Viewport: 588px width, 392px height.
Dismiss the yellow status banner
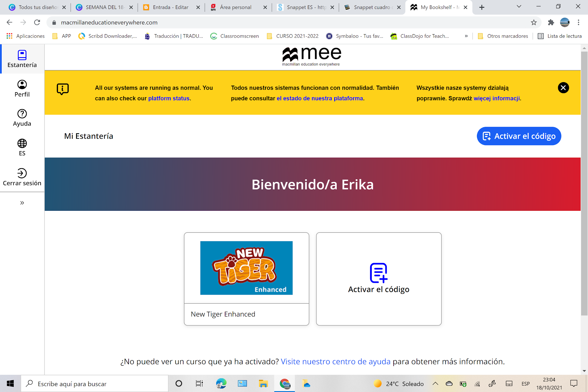(563, 88)
